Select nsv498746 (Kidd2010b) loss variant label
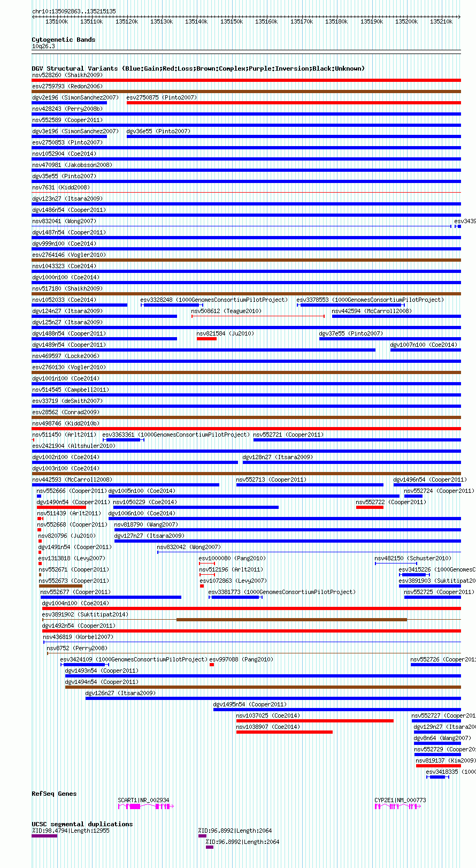Image resolution: width=476 pixels, height=868 pixels. click(66, 423)
